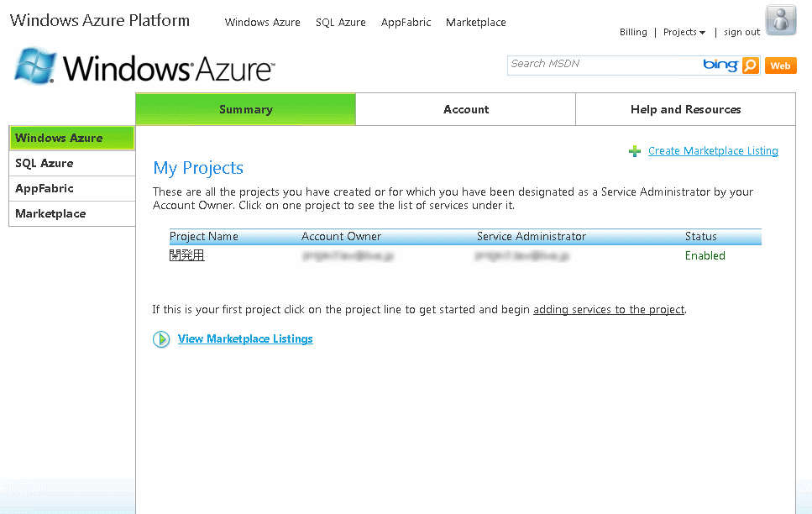
Task: Select Windows Azure in left sidebar
Action: 72,138
